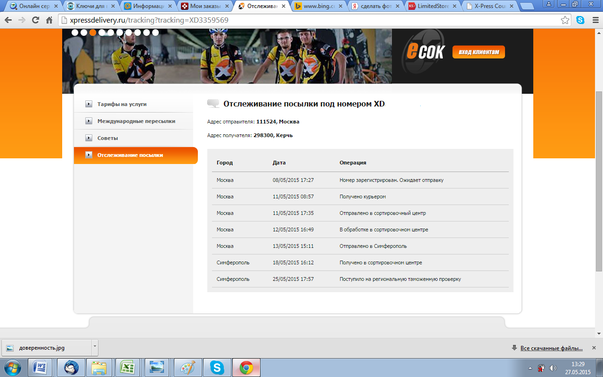Open the Все скачанные файлы link
Image resolution: width=603 pixels, height=377 pixels.
coord(551,348)
